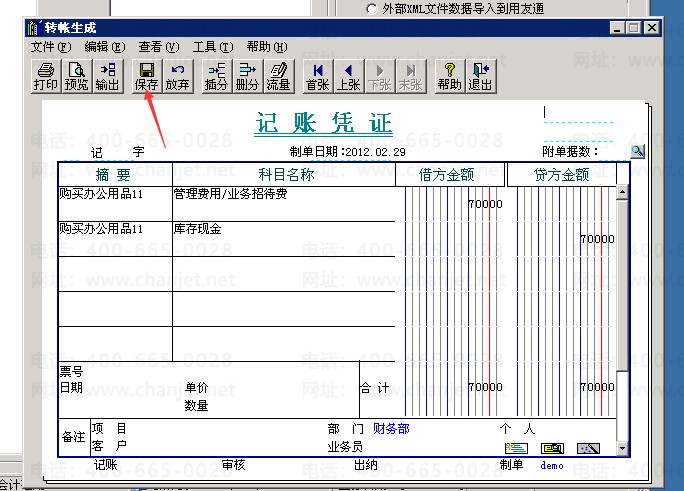
Task: Click debit amount 70000 in first row
Action: 486,204
